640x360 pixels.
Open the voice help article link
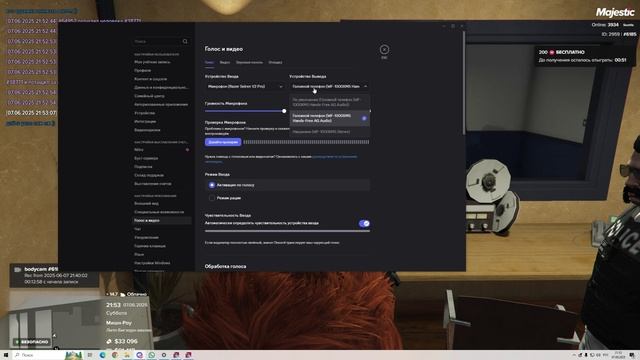[x=334, y=157]
